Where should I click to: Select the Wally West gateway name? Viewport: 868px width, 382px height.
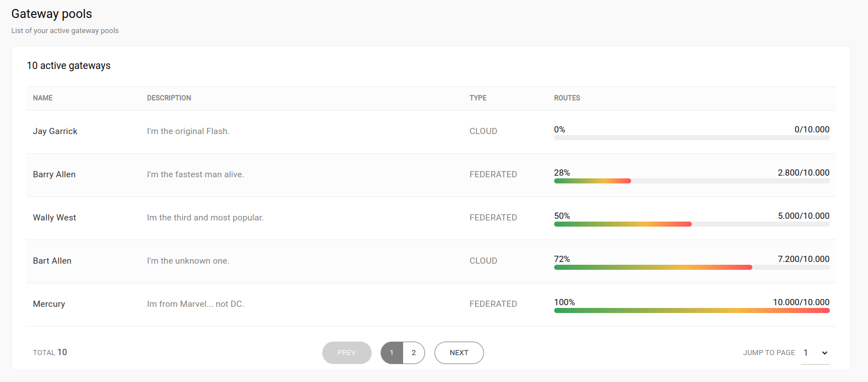coord(54,218)
